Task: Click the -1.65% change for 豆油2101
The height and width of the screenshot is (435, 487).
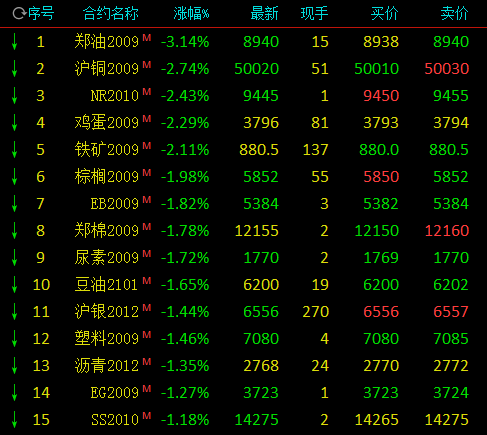Action: pyautogui.click(x=185, y=285)
